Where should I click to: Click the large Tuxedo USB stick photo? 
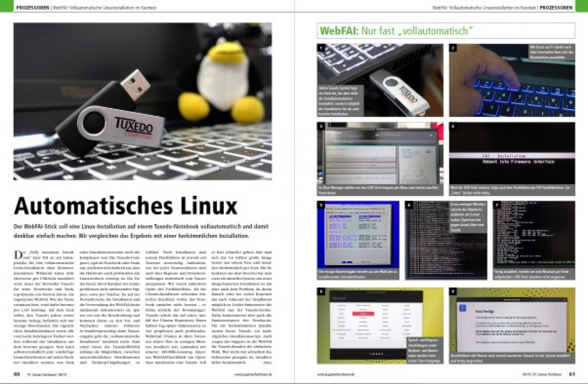click(x=142, y=101)
